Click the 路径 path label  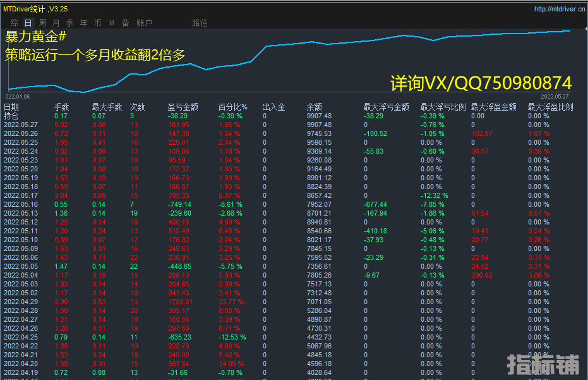pos(200,23)
